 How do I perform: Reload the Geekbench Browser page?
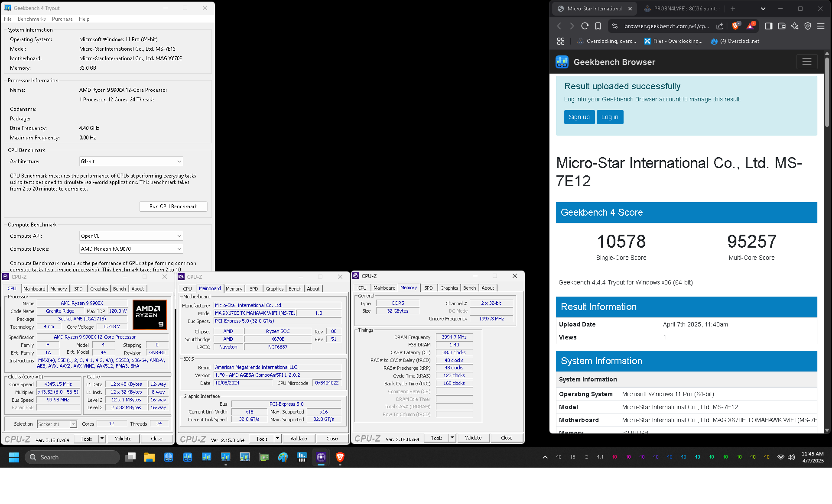(585, 26)
